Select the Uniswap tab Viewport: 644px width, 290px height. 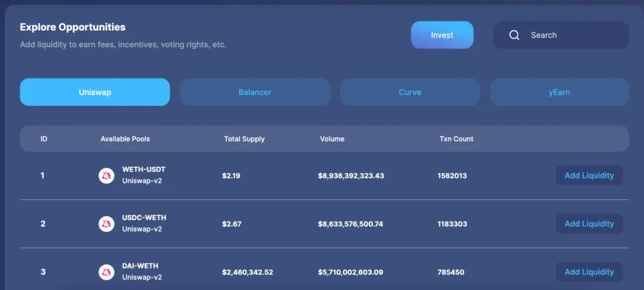95,92
